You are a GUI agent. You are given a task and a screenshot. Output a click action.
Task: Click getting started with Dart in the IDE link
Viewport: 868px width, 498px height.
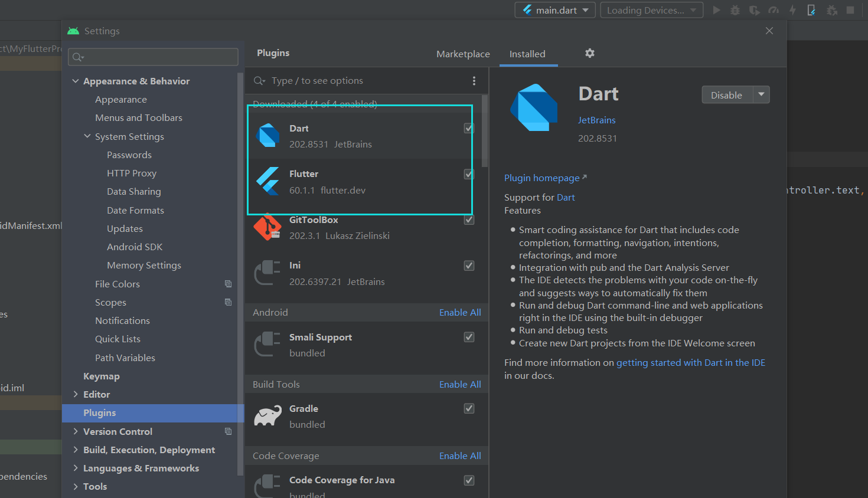tap(691, 363)
